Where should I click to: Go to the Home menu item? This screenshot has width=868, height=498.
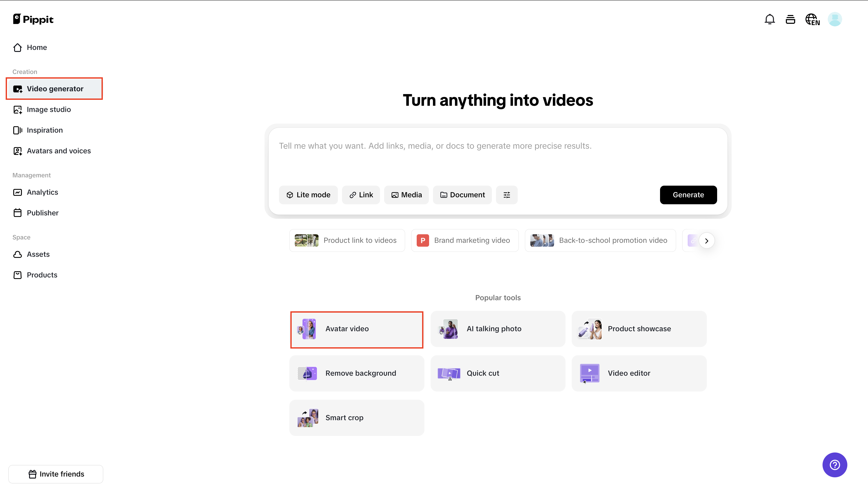[x=37, y=47]
